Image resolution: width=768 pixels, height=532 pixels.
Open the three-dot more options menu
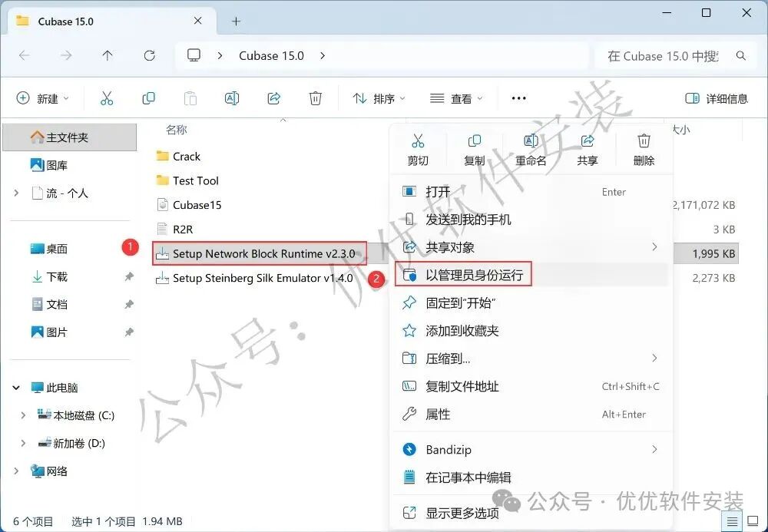(518, 98)
